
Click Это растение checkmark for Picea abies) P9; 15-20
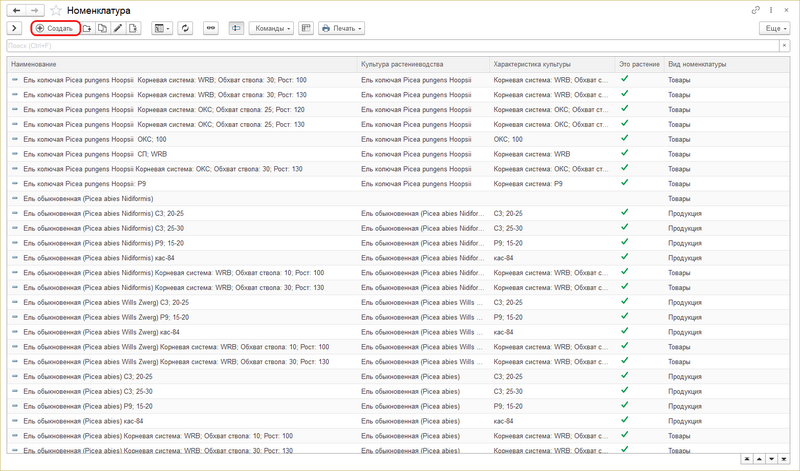click(x=624, y=405)
